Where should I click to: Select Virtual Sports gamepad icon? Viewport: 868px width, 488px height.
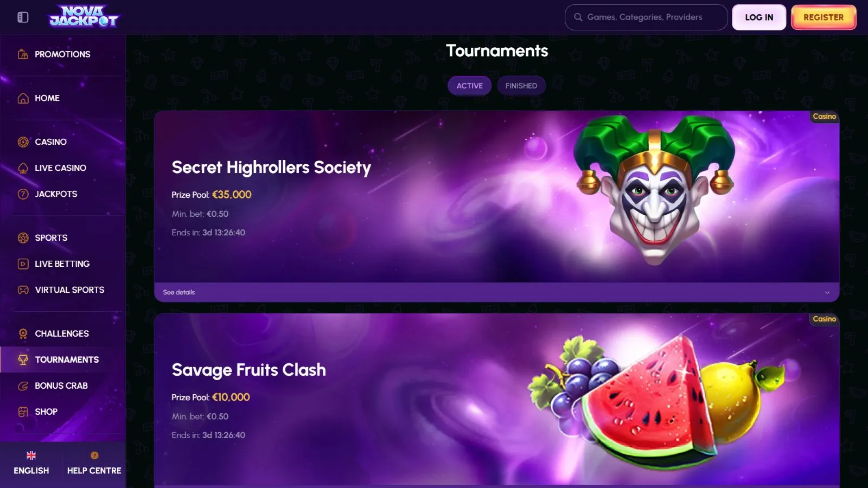click(x=23, y=290)
